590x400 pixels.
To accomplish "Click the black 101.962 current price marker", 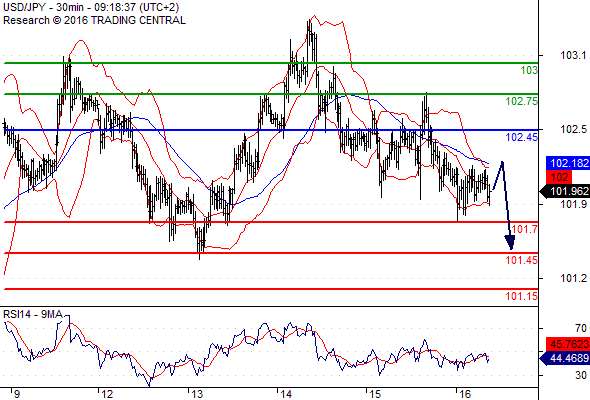I will coord(564,191).
